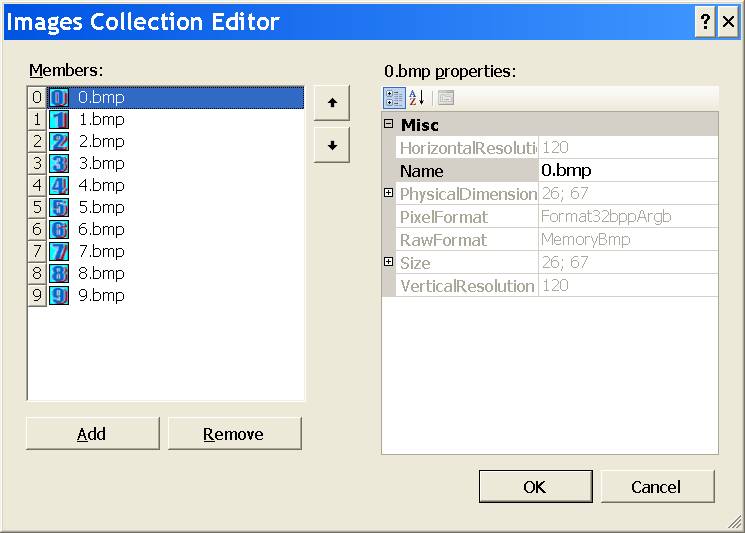Sort properties alphabetically
745x533 pixels.
pyautogui.click(x=417, y=97)
